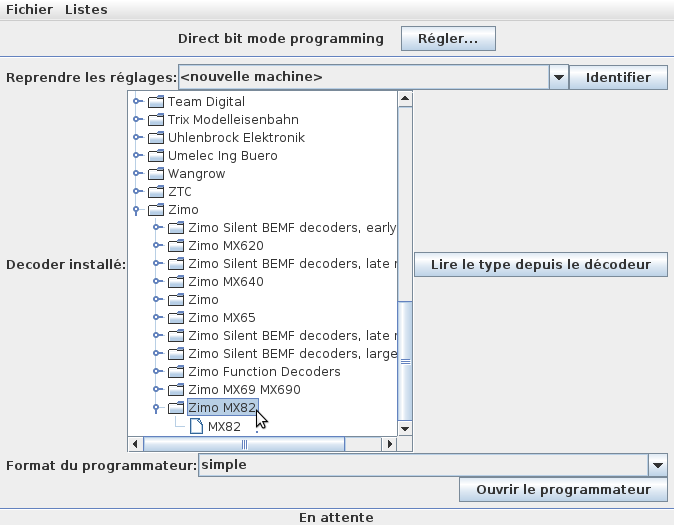Click the vertical scrollbar down arrow
674x525 pixels.
(x=405, y=428)
